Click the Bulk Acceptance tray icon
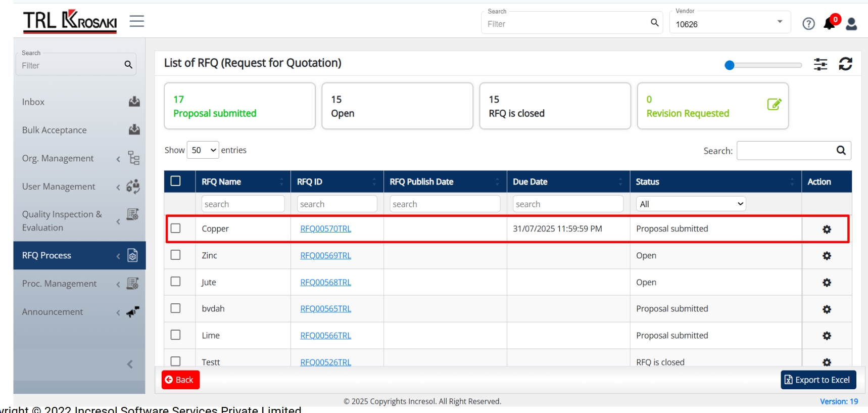The image size is (868, 413). click(x=134, y=130)
